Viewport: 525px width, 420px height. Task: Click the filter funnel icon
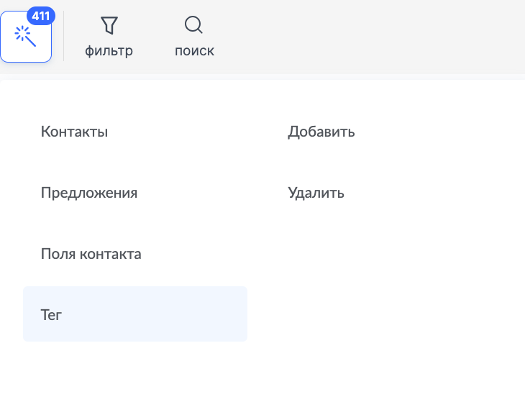tap(109, 25)
